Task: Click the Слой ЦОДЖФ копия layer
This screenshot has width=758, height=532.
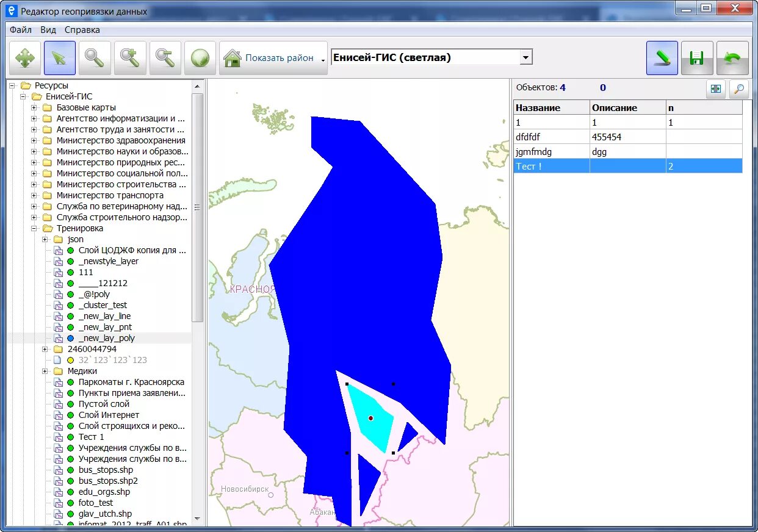Action: pos(132,250)
